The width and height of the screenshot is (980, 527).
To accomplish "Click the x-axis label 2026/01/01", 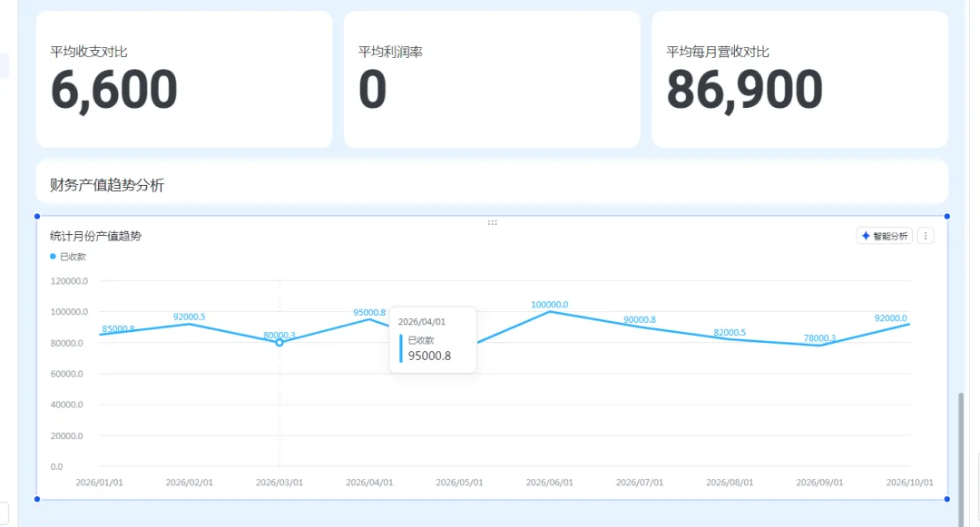I will click(x=100, y=483).
